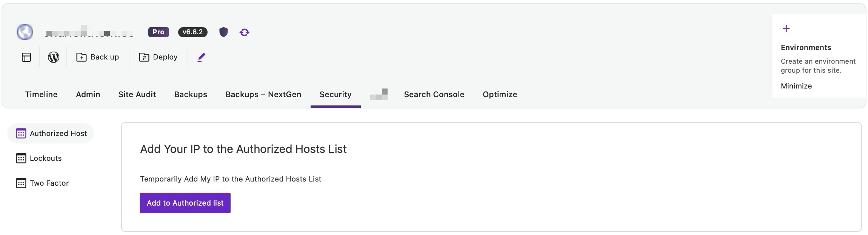This screenshot has width=868, height=235.
Task: Click the Back up button
Action: (x=98, y=57)
